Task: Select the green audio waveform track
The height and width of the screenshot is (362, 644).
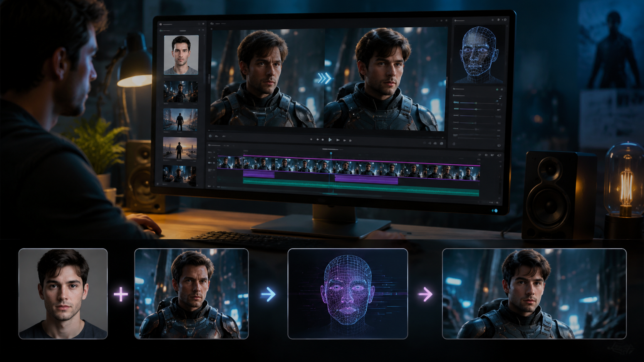Action: click(361, 187)
